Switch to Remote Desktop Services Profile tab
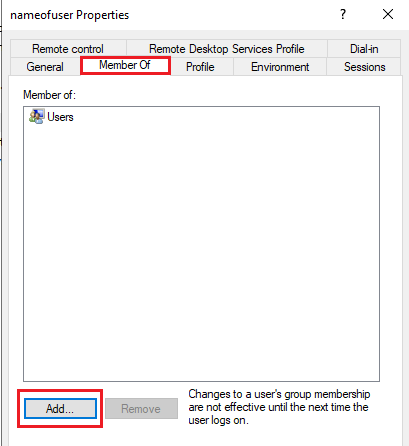Viewport: 409px width, 446px height. pyautogui.click(x=227, y=49)
